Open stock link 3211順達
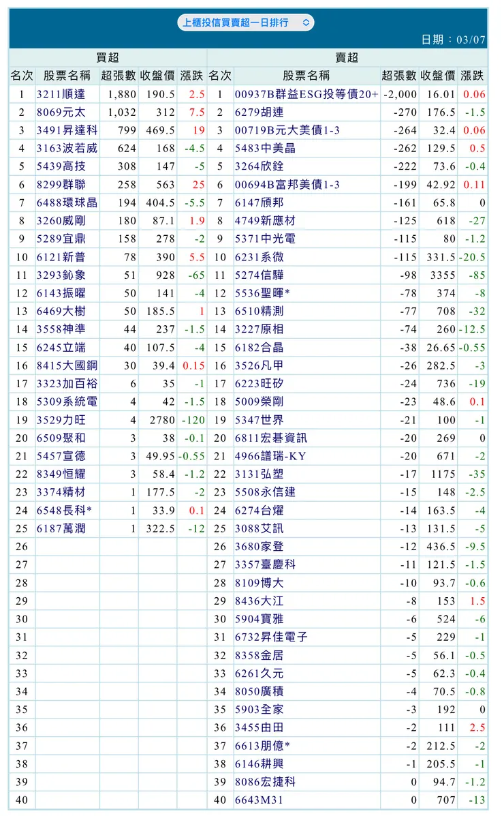This screenshot has height=816, width=504. coord(61,94)
